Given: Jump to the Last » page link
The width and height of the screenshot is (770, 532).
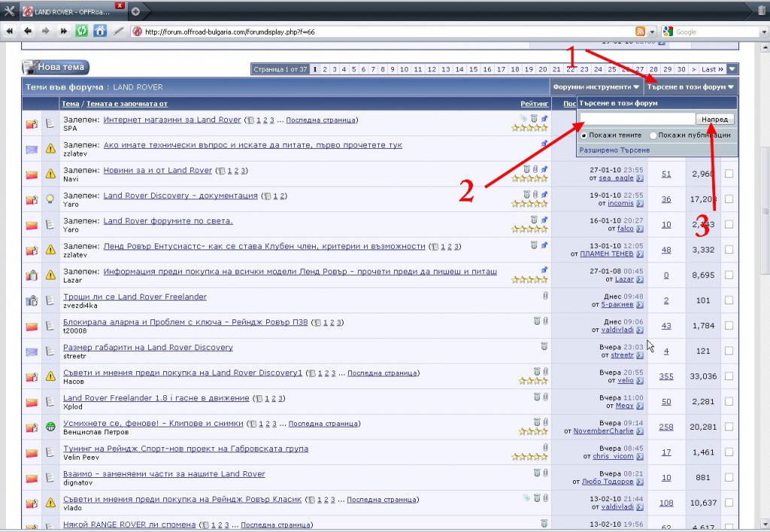Looking at the screenshot, I should [x=712, y=69].
